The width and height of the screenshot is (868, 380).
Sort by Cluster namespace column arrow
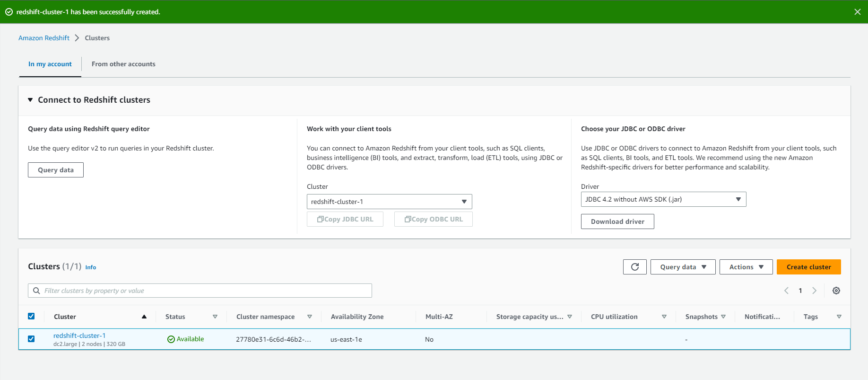coord(310,317)
